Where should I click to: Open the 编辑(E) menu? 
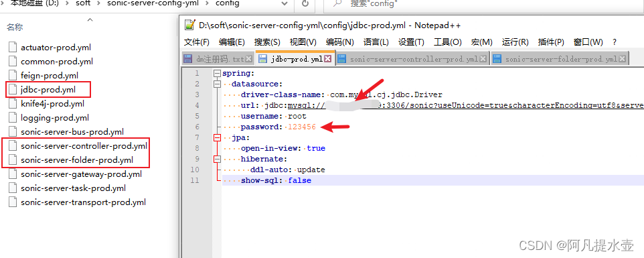click(232, 42)
